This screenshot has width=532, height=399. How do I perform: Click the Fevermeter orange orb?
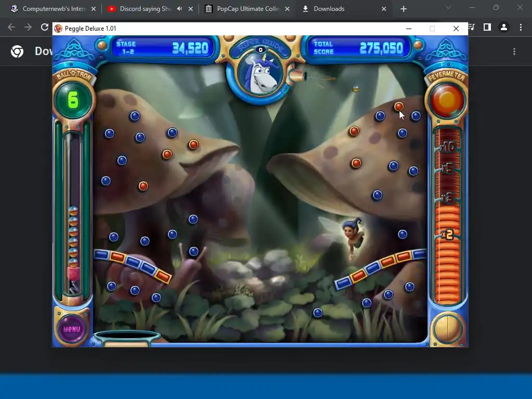tap(447, 100)
